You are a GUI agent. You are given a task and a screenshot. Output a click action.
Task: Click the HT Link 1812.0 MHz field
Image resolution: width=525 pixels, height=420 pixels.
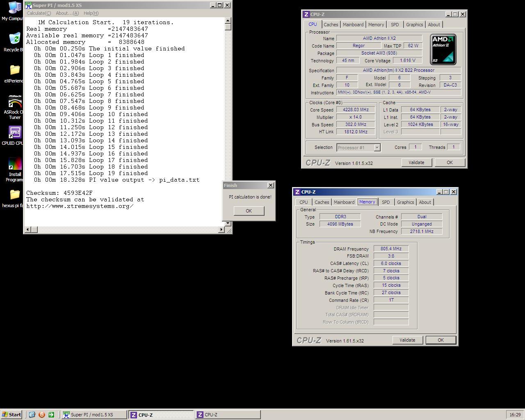pyautogui.click(x=356, y=132)
